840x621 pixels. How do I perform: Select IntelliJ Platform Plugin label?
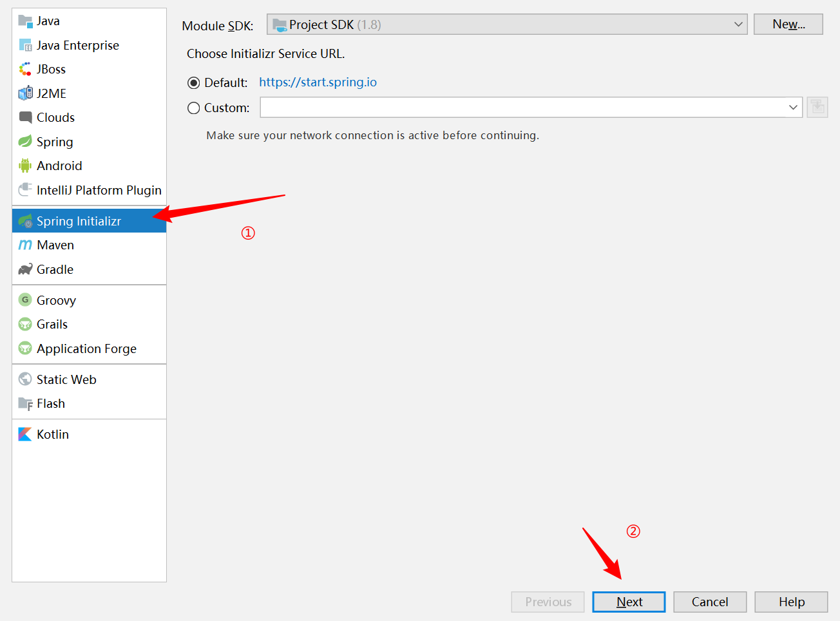[x=99, y=190]
